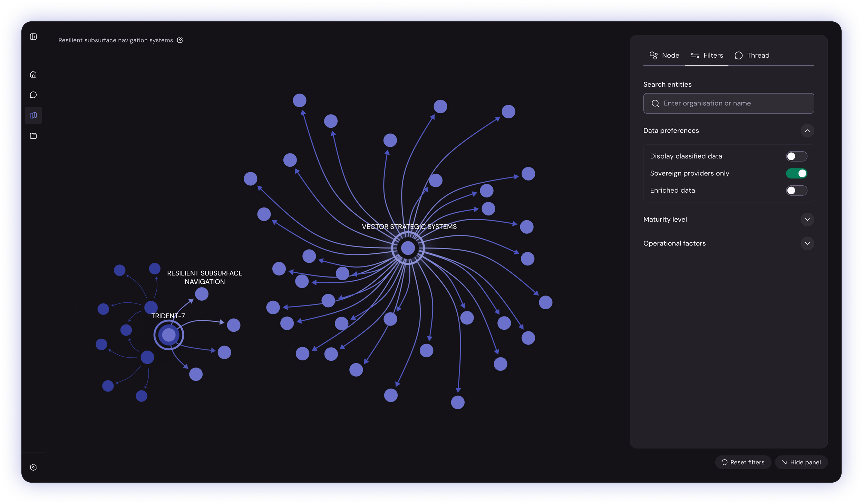Viewport: 863px width, 504px height.
Task: Switch to the Thread tab
Action: (752, 56)
